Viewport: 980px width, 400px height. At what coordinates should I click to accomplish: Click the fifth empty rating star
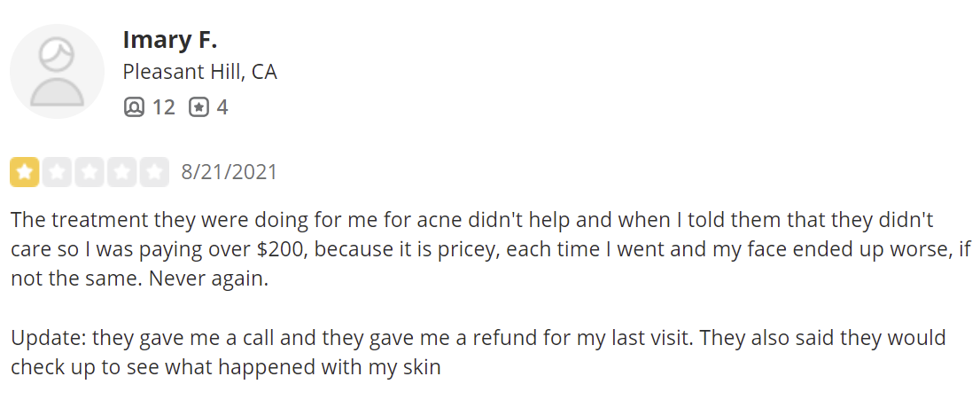(154, 172)
